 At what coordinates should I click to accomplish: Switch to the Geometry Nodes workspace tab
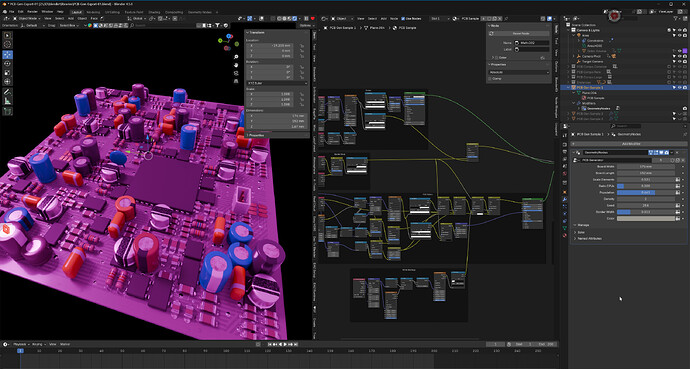click(201, 12)
